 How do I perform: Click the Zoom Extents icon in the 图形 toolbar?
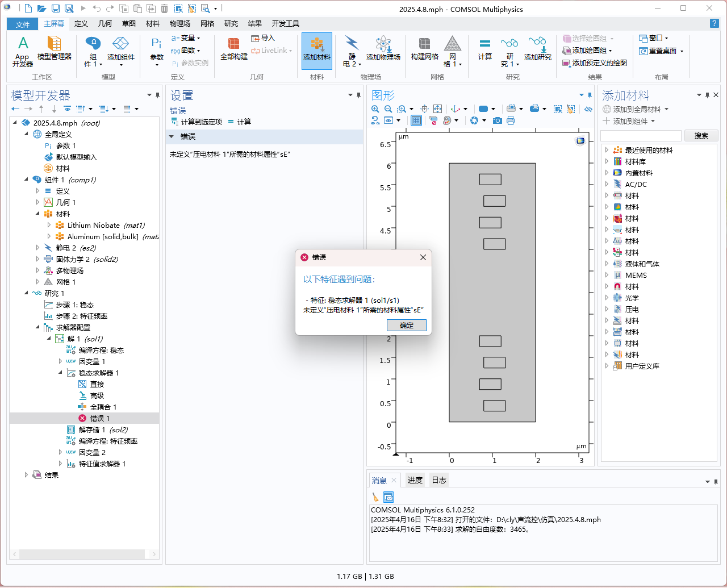click(437, 109)
